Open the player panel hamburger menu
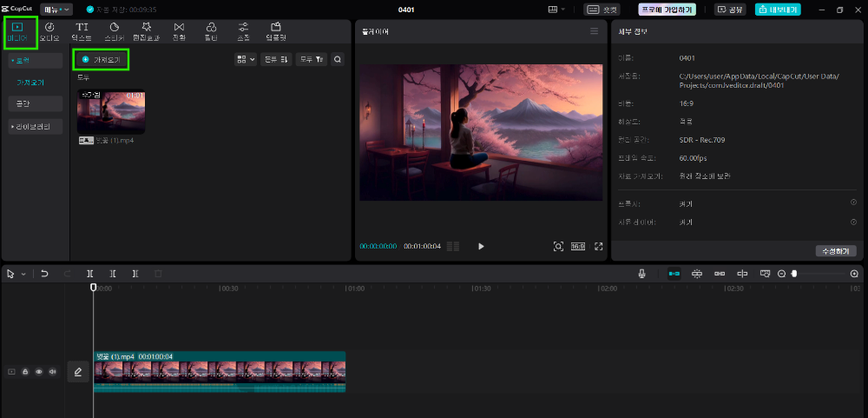This screenshot has height=418, width=868. [x=594, y=31]
